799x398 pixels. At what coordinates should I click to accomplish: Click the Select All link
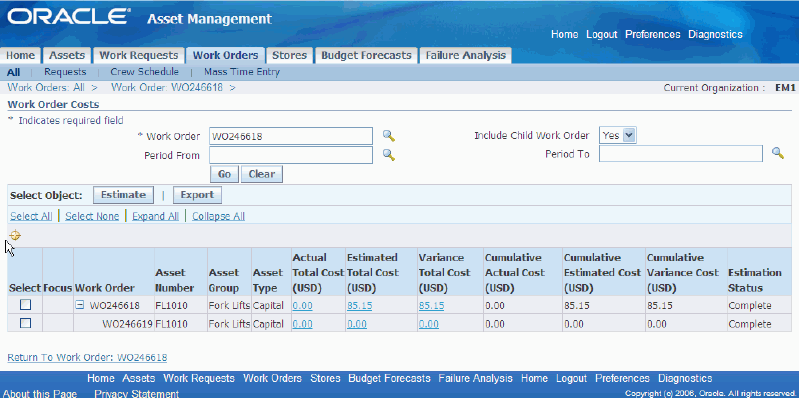tap(31, 216)
